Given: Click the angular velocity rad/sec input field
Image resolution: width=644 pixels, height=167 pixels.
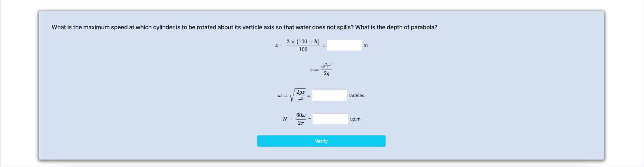Looking at the screenshot, I should tap(329, 95).
